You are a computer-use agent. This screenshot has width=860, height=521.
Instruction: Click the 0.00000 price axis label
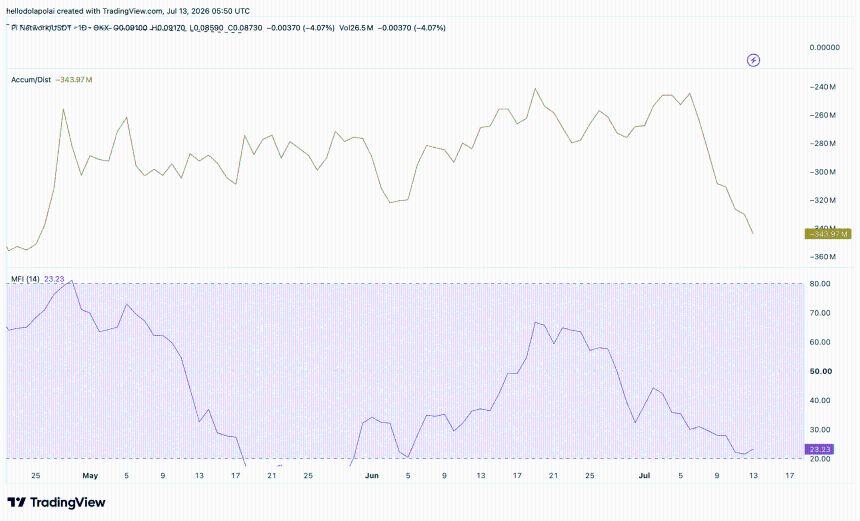(x=824, y=48)
